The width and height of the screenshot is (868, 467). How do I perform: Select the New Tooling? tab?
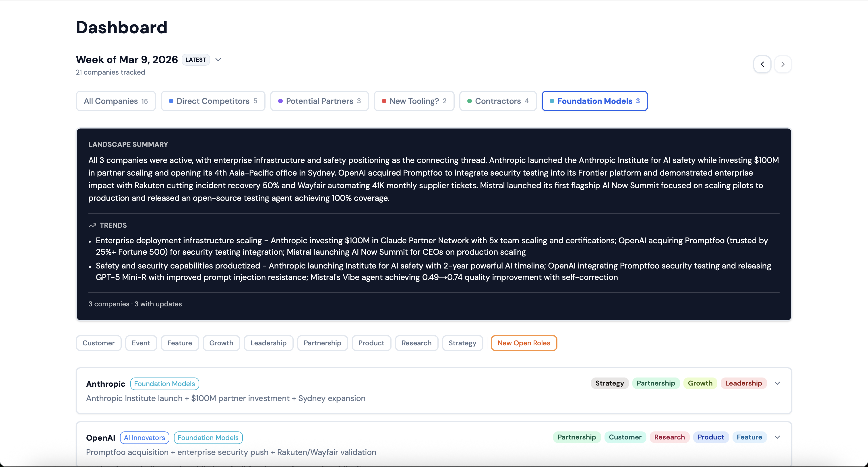pyautogui.click(x=414, y=101)
